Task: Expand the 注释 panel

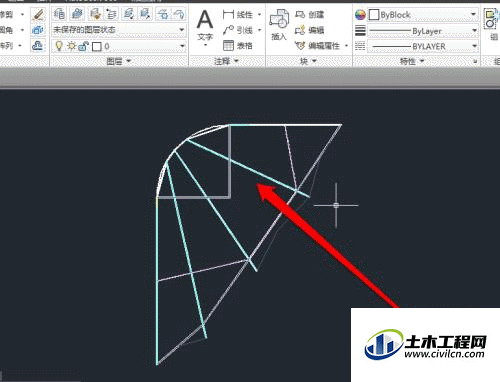Action: point(227,61)
